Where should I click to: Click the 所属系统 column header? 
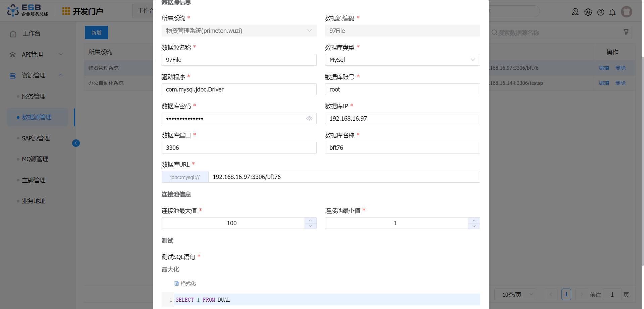pos(100,52)
